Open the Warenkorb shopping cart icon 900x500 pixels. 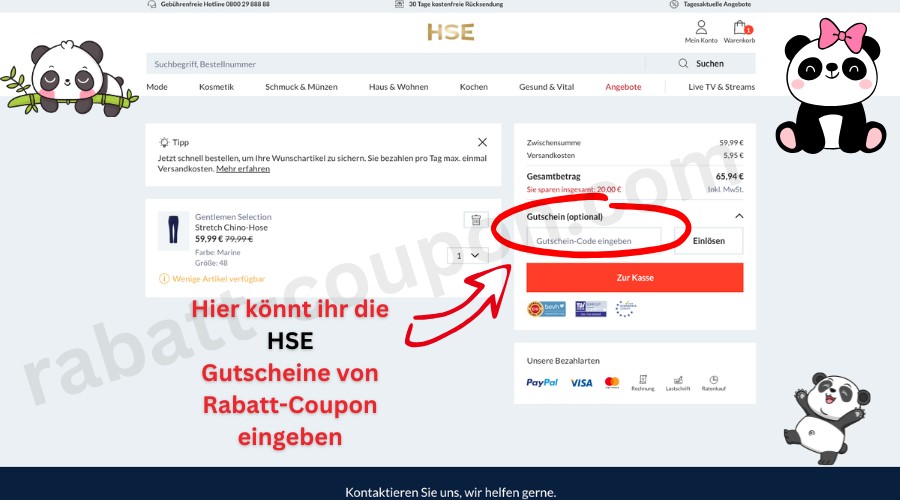pyautogui.click(x=739, y=32)
